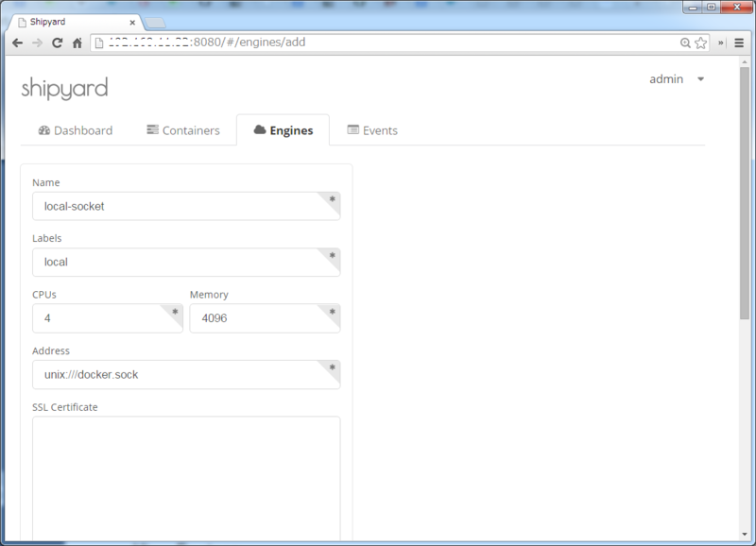Screen dimensions: 756x546
Task: Open the admin dropdown menu
Action: pos(699,79)
